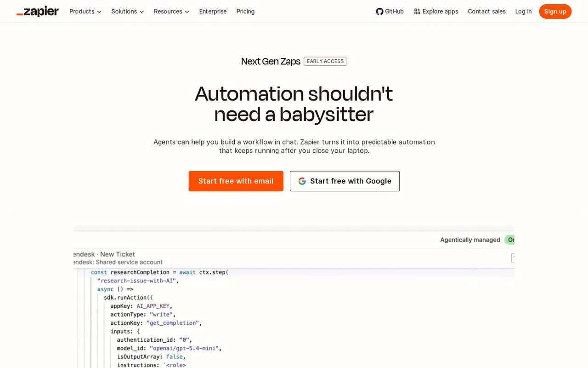Follow the Contact sales link
Screen dimensions: 588x368
[486, 11]
